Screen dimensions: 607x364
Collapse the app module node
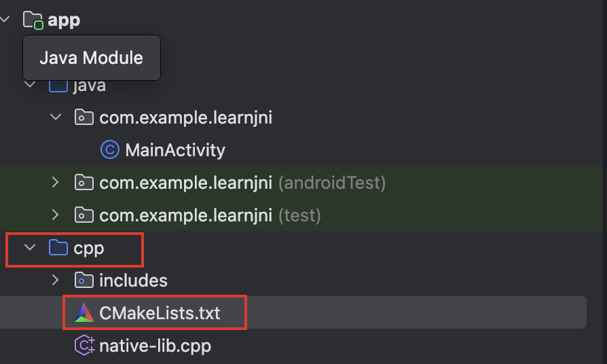pyautogui.click(x=5, y=19)
